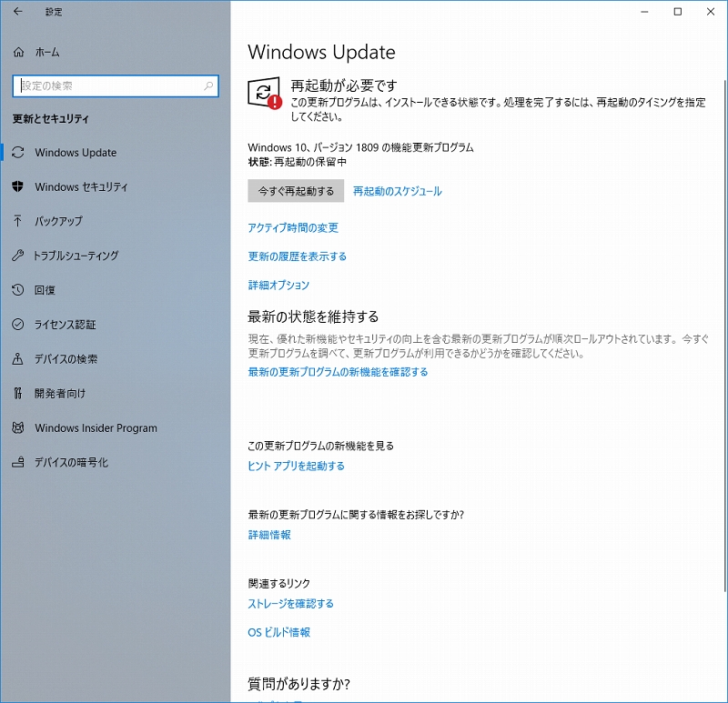Screen dimensions: 728x703
Task: Click the update status icon with red alert
Action: 265,94
